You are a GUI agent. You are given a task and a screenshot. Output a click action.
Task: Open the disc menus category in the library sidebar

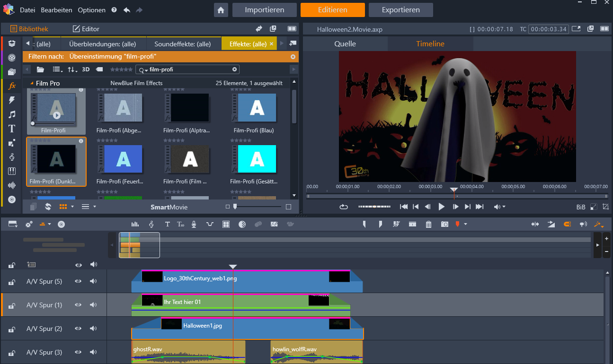(12, 199)
